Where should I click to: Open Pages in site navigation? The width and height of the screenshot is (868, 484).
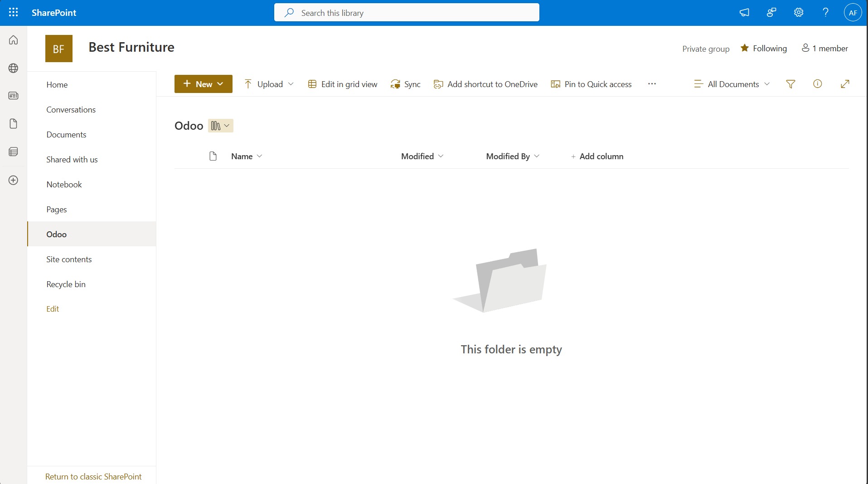(57, 210)
